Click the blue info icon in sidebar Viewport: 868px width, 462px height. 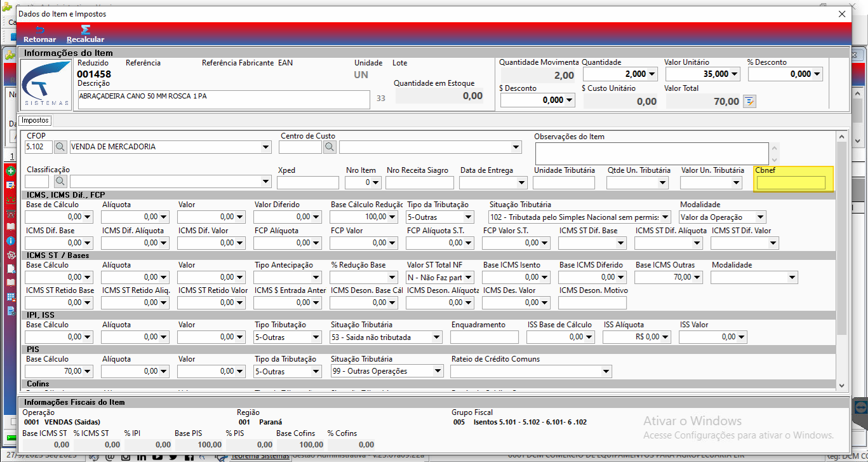click(x=10, y=241)
